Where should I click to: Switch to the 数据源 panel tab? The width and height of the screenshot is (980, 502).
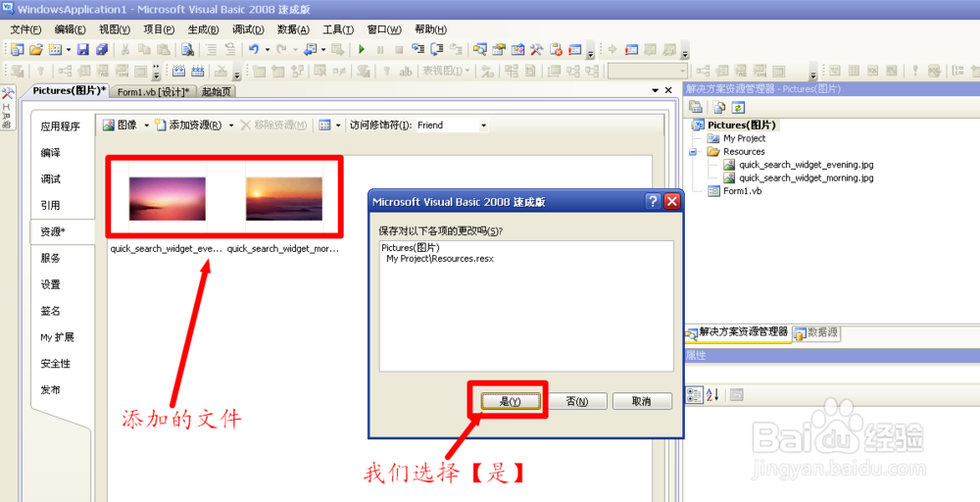(x=815, y=333)
